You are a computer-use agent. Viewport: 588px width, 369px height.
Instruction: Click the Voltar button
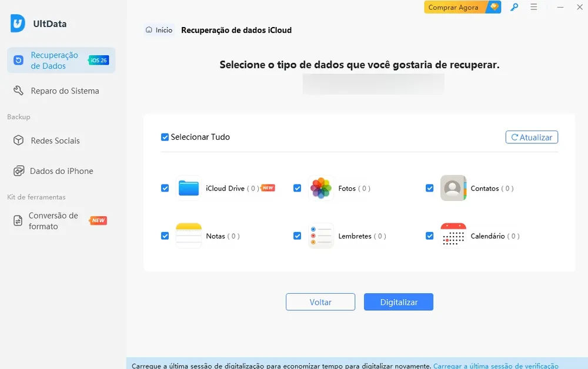click(x=320, y=301)
